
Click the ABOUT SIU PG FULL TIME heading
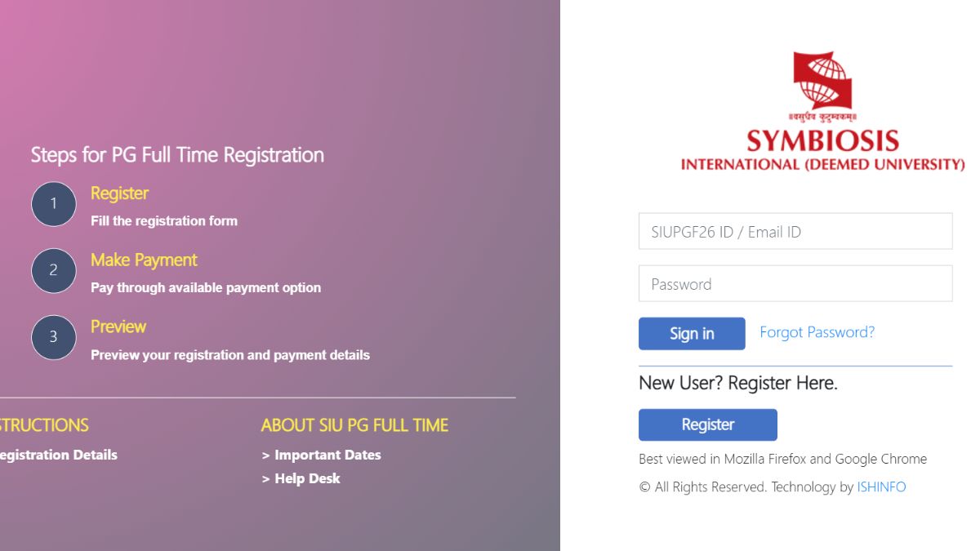click(x=354, y=425)
